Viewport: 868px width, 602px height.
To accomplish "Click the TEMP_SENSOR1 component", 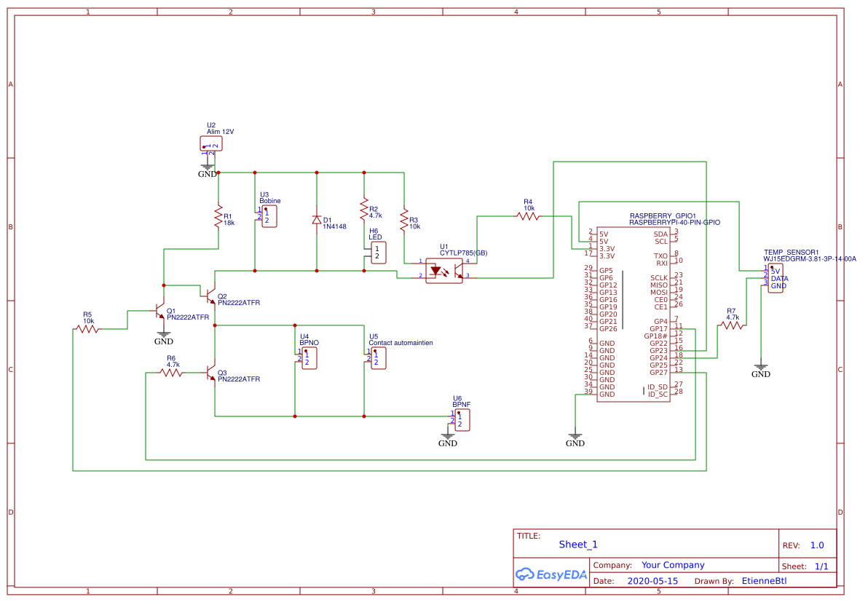I will click(776, 277).
